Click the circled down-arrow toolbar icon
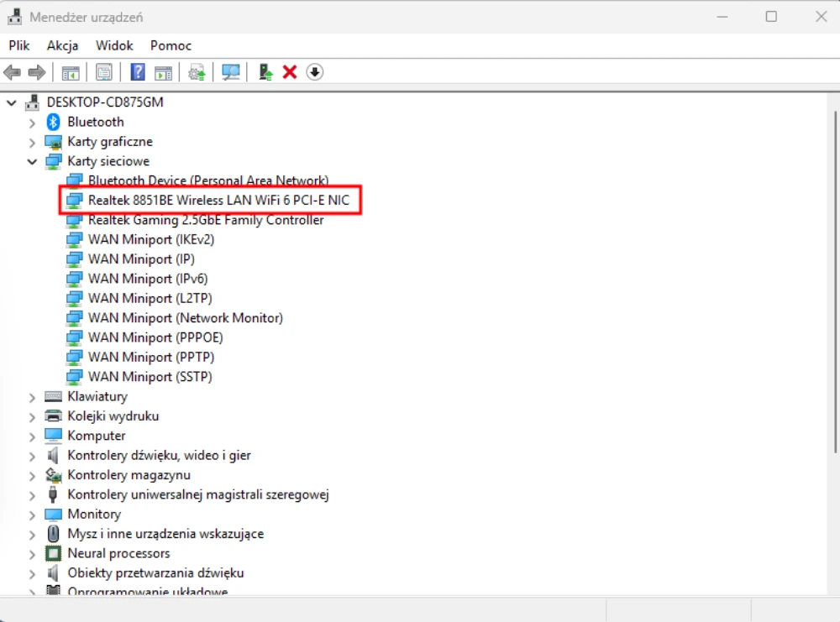840x622 pixels. pyautogui.click(x=315, y=72)
